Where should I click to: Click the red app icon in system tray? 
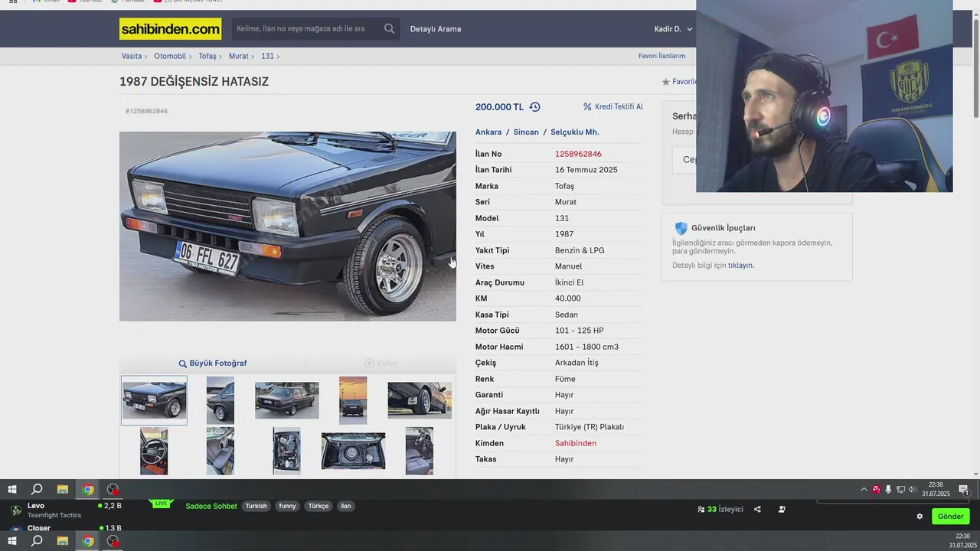[876, 490]
